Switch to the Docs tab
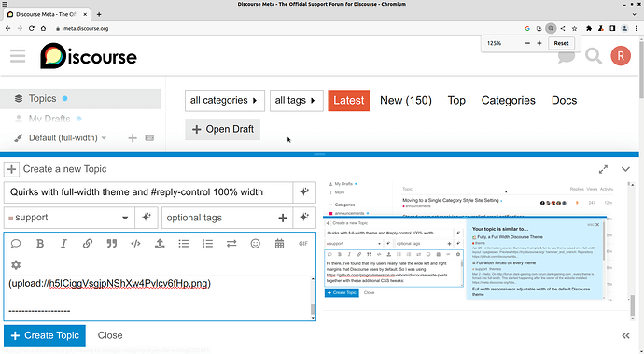644x354 pixels. point(564,101)
